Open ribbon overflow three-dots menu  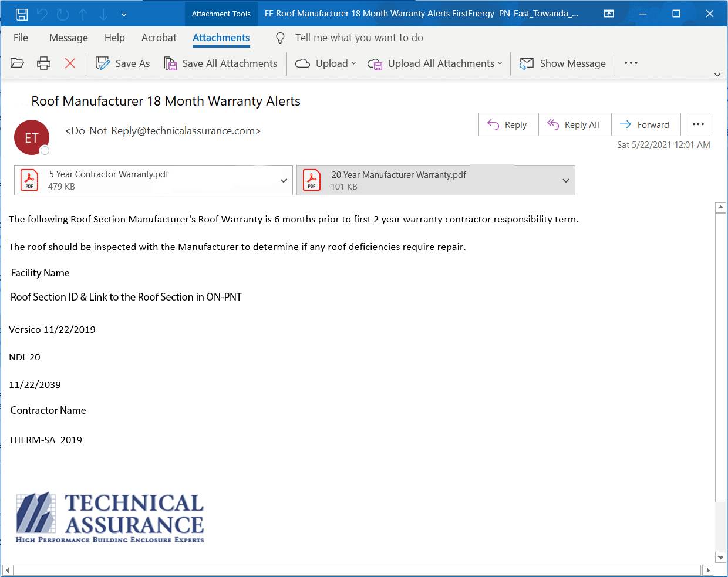[631, 63]
